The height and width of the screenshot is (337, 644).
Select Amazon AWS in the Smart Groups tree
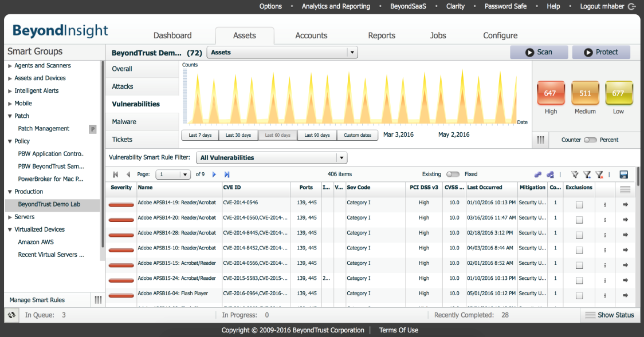(x=36, y=242)
